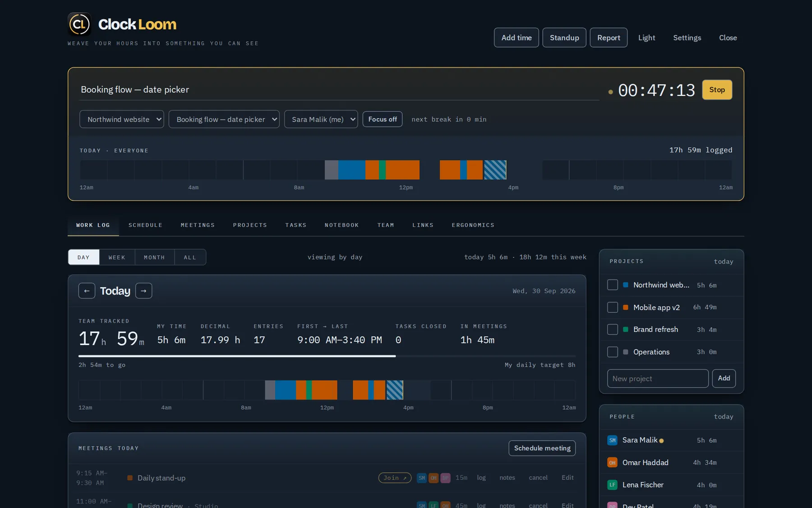
Task: Go to next day arrow
Action: click(143, 291)
